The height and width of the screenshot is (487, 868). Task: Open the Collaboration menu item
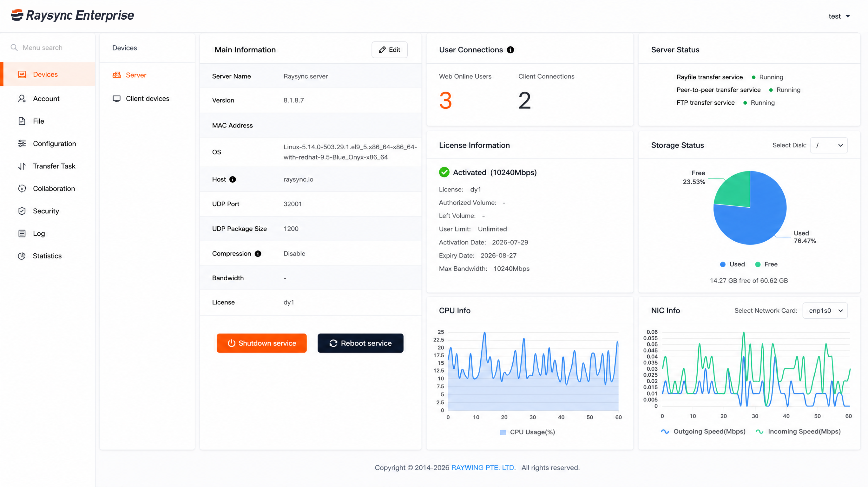(48, 189)
